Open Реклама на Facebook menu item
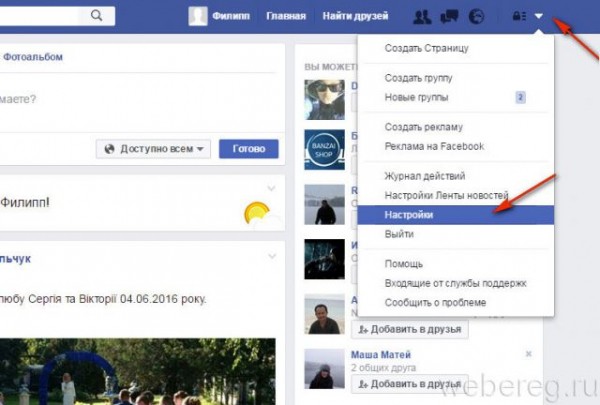Screen dimensions: 600x405 [456, 146]
